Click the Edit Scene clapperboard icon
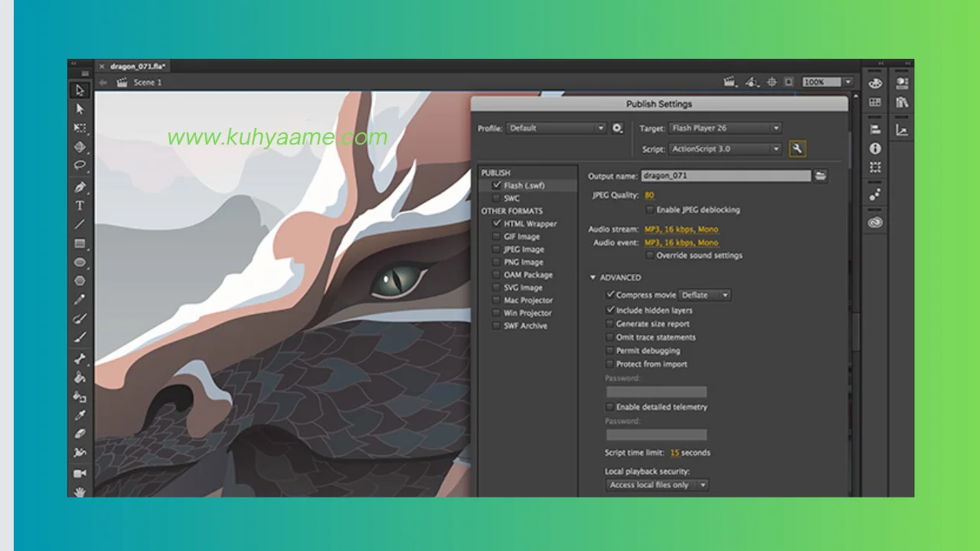This screenshot has width=980, height=551. [x=730, y=82]
